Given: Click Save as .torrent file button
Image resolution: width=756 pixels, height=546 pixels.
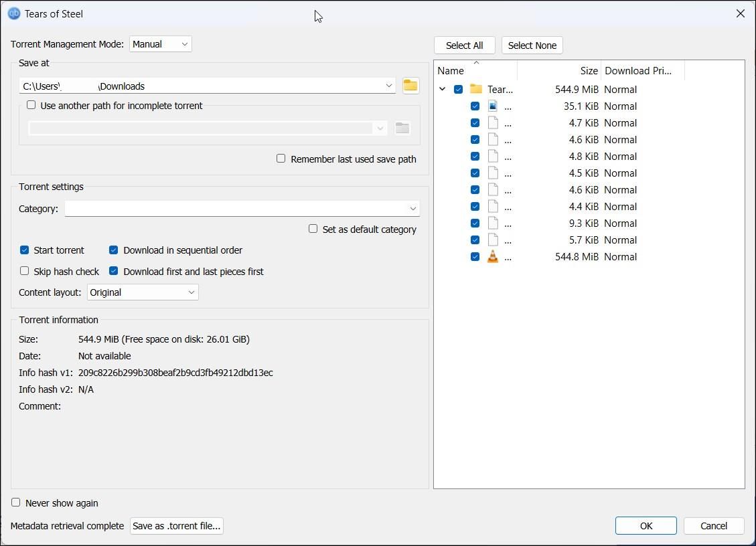Looking at the screenshot, I should pyautogui.click(x=176, y=526).
